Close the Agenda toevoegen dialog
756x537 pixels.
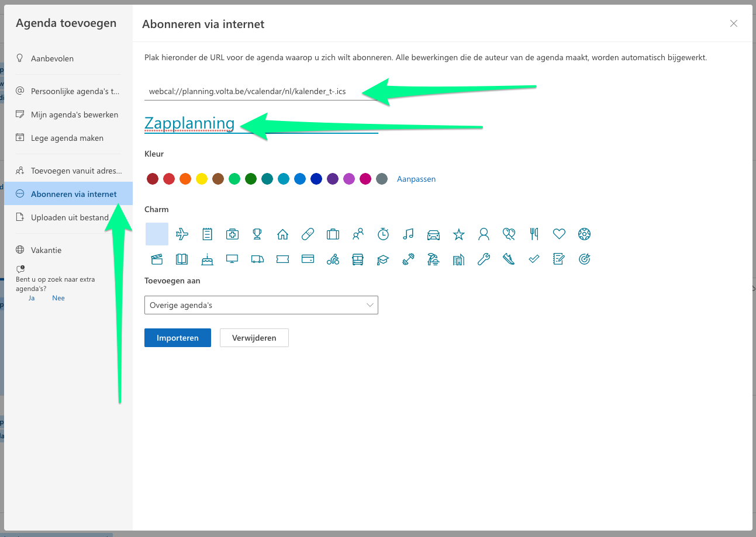734,23
